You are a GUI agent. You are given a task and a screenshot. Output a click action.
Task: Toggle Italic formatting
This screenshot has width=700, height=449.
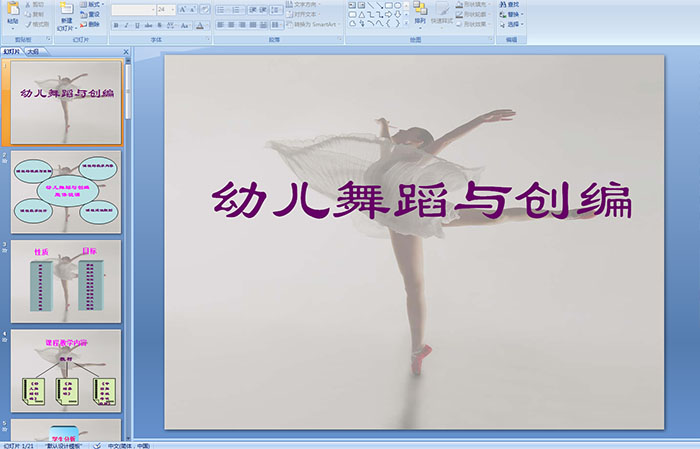126,25
